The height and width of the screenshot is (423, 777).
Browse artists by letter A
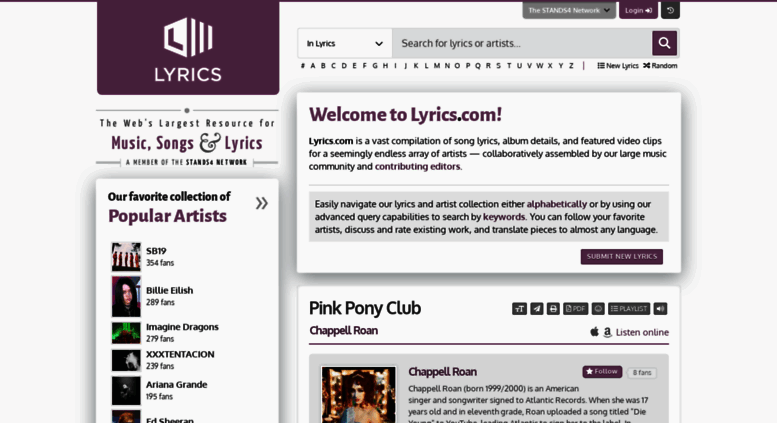click(x=313, y=65)
